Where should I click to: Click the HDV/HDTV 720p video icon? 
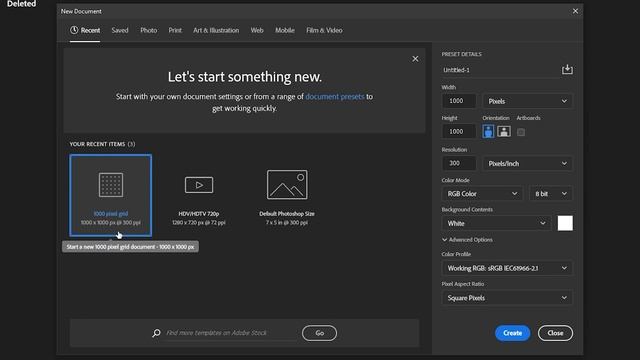point(199,185)
